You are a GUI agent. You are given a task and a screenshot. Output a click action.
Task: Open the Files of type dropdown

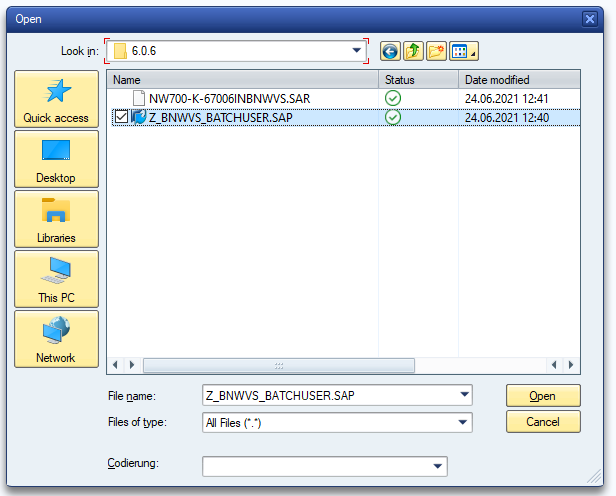point(464,423)
